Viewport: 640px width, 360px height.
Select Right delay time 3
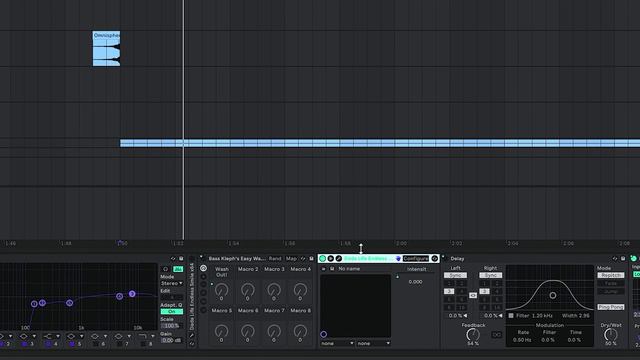484,291
